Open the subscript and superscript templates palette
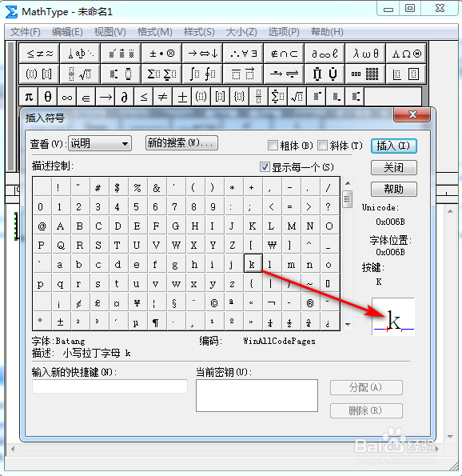462x476 pixels. [x=121, y=74]
